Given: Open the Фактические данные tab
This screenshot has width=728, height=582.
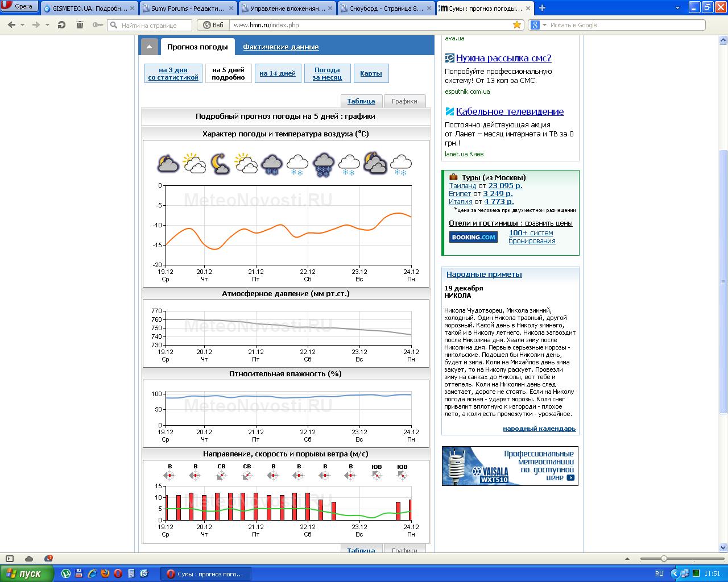Looking at the screenshot, I should click(x=280, y=47).
